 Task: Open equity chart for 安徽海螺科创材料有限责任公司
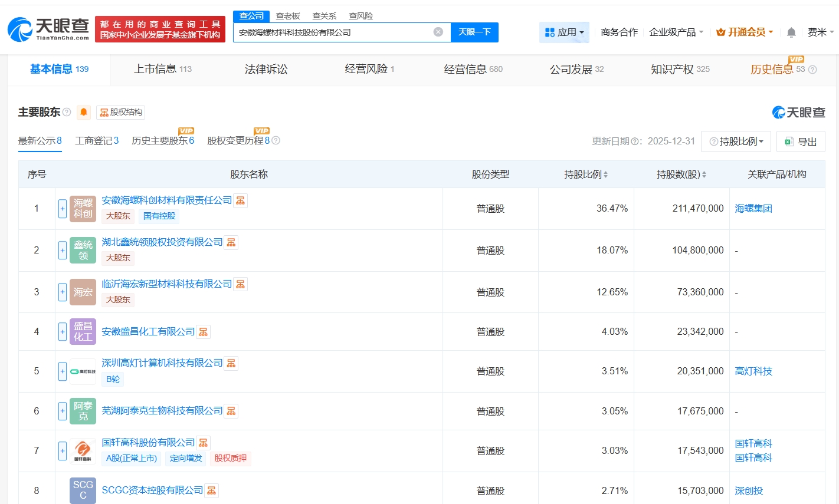pos(240,200)
